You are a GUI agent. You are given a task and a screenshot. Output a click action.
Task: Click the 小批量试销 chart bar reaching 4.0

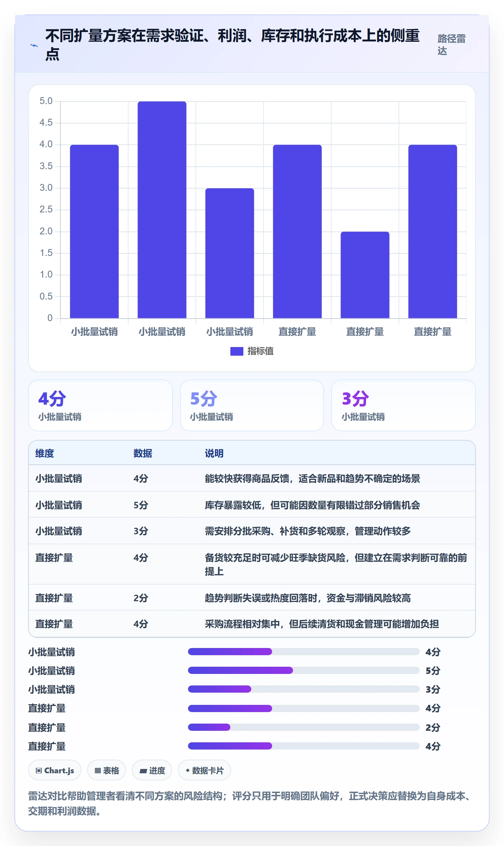[x=94, y=231]
